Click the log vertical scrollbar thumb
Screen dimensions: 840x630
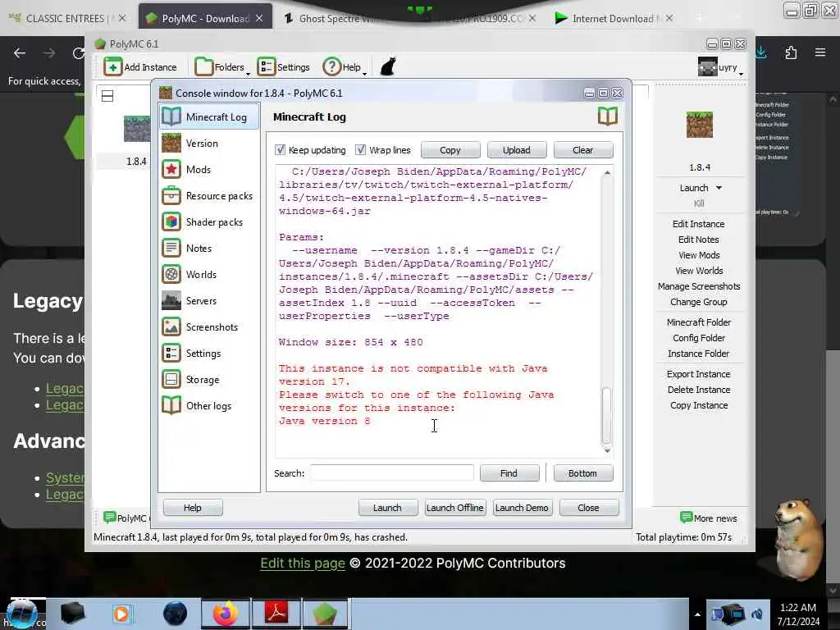607,415
